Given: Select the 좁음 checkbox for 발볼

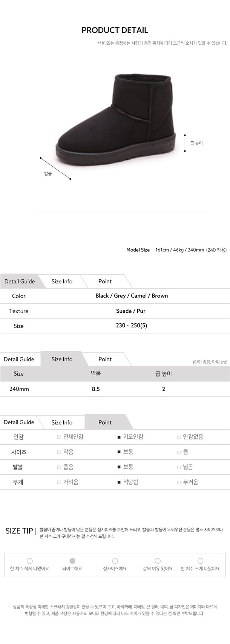Looking at the screenshot, I should coord(59,467).
